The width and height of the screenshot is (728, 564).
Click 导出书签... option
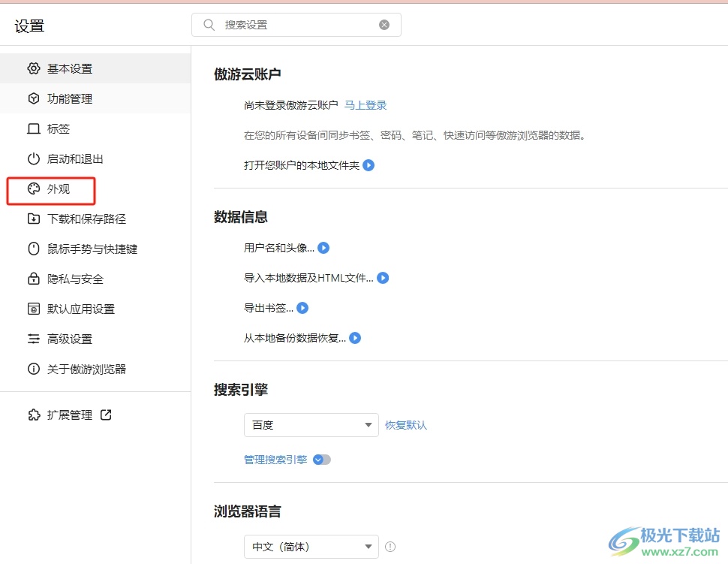269,308
